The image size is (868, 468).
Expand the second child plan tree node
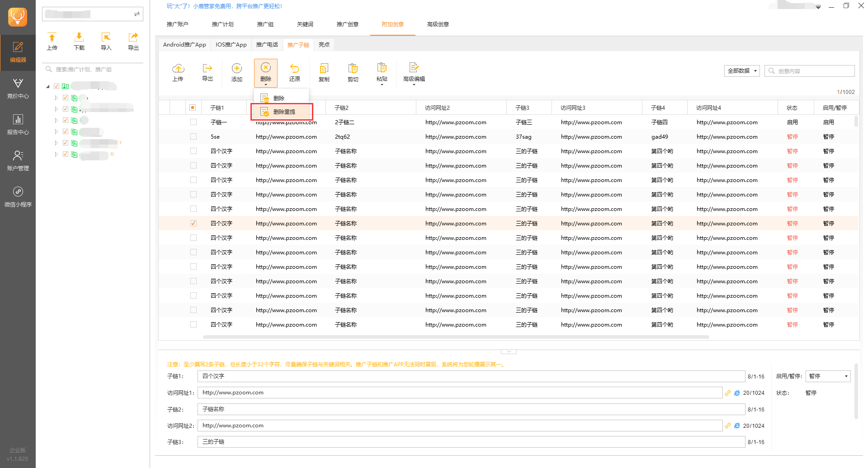click(x=56, y=109)
